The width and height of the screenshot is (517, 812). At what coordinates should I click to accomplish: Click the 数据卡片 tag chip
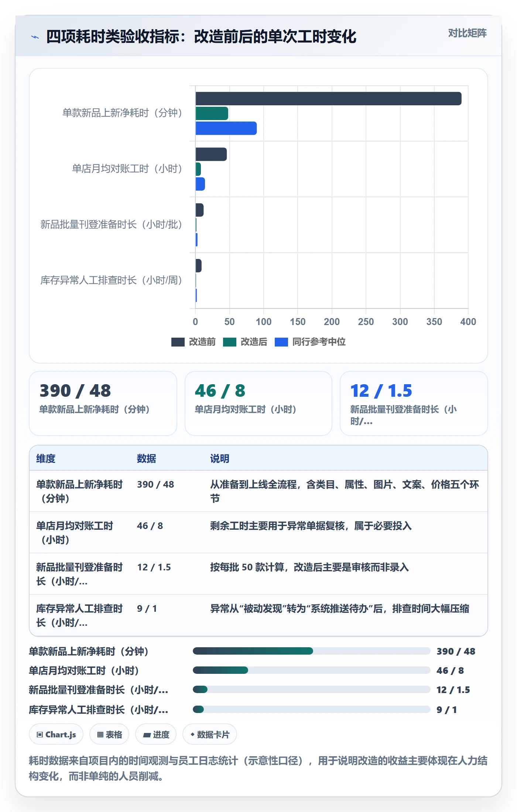pos(210,734)
